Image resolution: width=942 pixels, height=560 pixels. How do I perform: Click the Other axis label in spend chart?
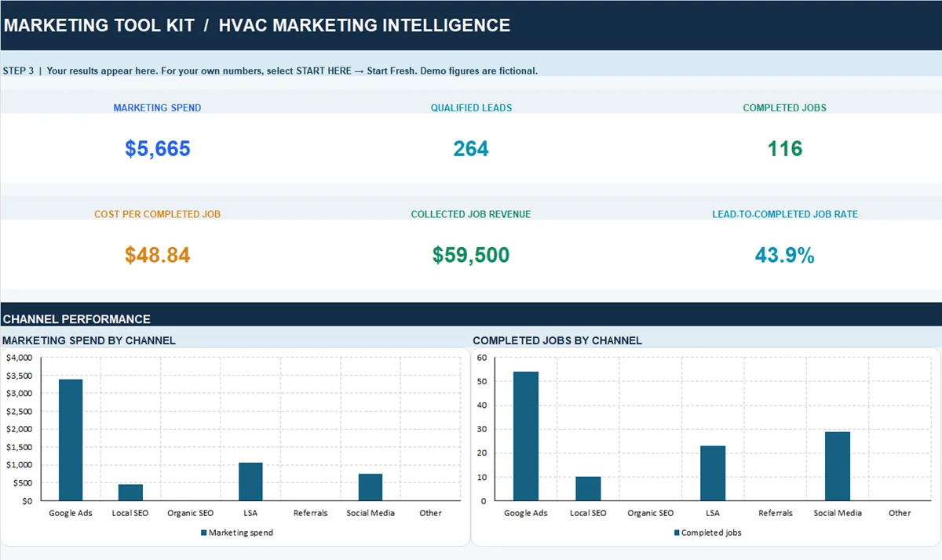(431, 513)
